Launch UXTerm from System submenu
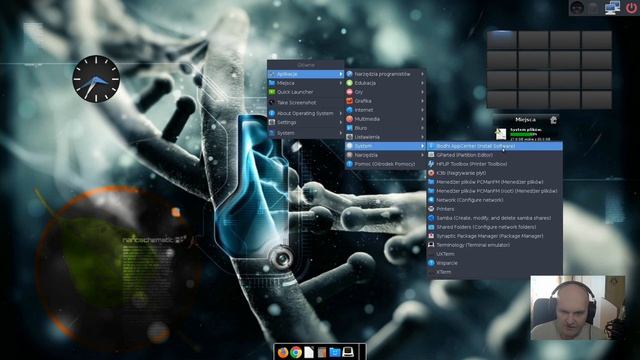Image resolution: width=640 pixels, height=360 pixels. click(x=495, y=254)
